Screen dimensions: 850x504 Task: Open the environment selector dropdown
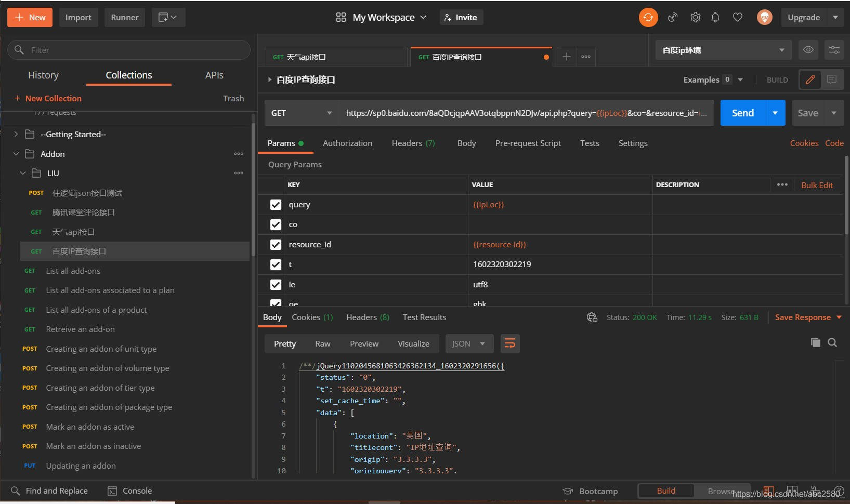(x=723, y=50)
